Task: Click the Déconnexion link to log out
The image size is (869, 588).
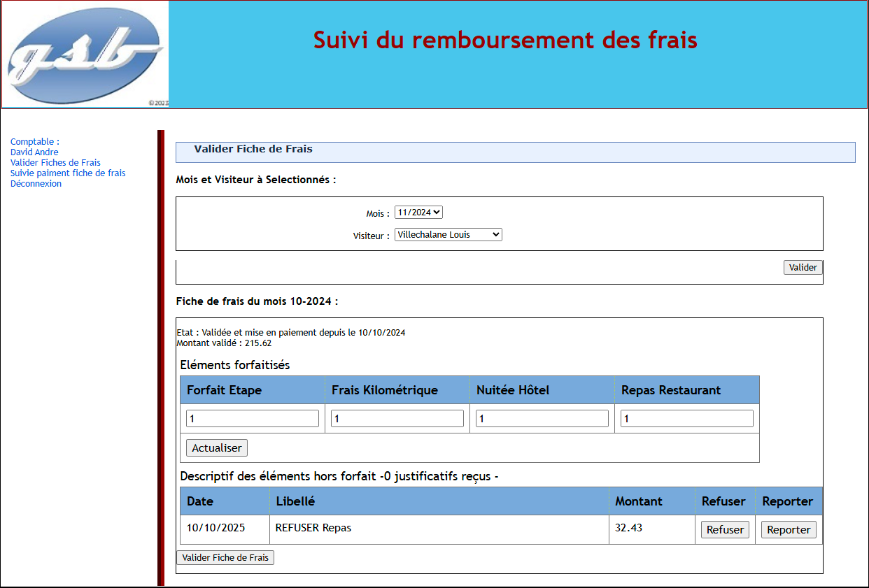Action: [36, 183]
